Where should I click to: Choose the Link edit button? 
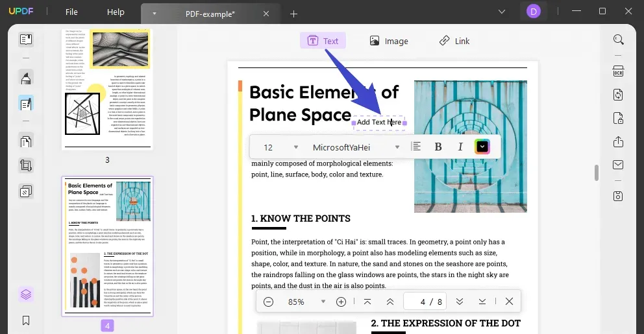[454, 41]
